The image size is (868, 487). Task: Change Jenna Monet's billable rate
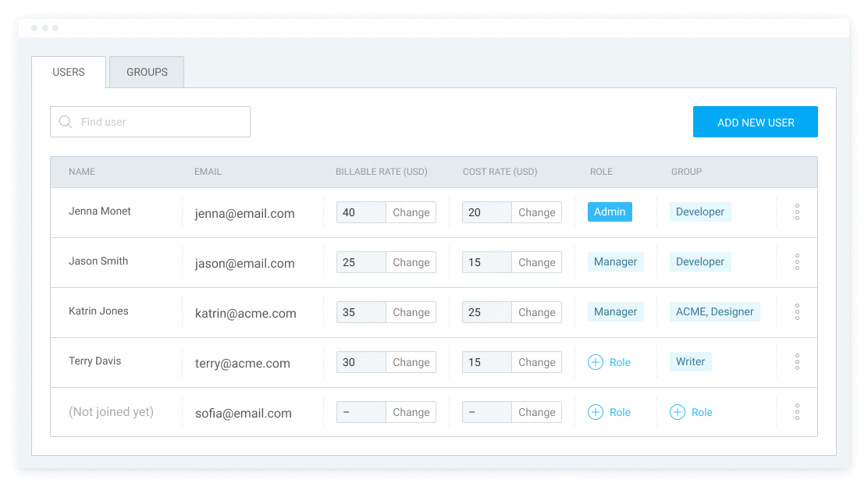coord(411,212)
